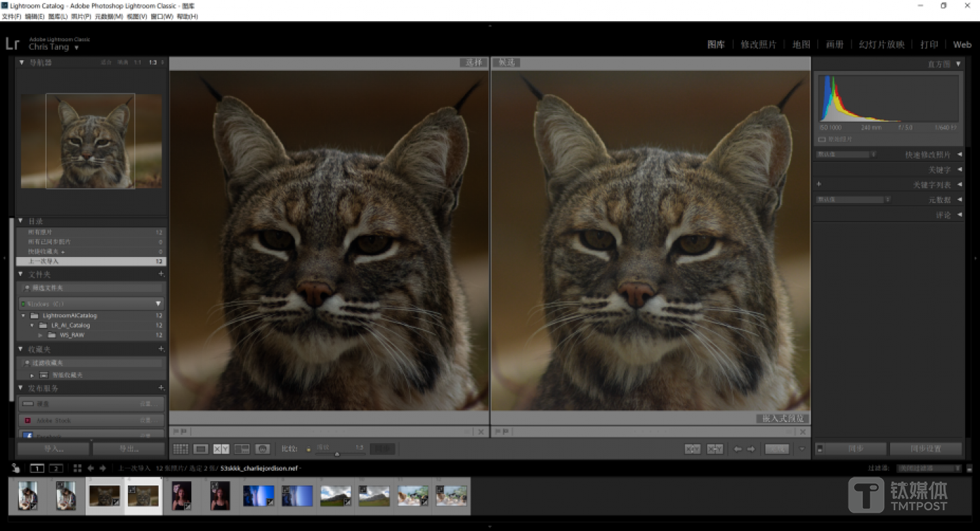The height and width of the screenshot is (531, 980).
Task: Expand the Keywording (关键字) panel
Action: pyautogui.click(x=960, y=170)
